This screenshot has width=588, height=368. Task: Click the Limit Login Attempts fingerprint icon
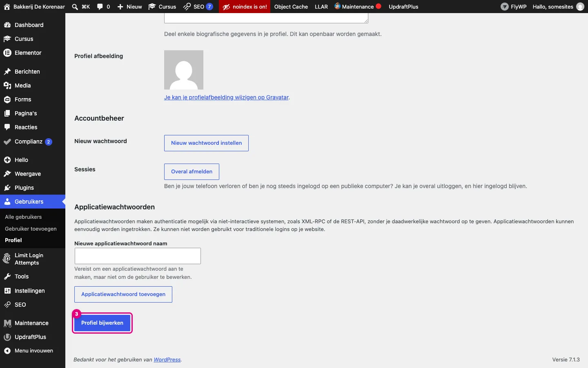click(x=7, y=259)
